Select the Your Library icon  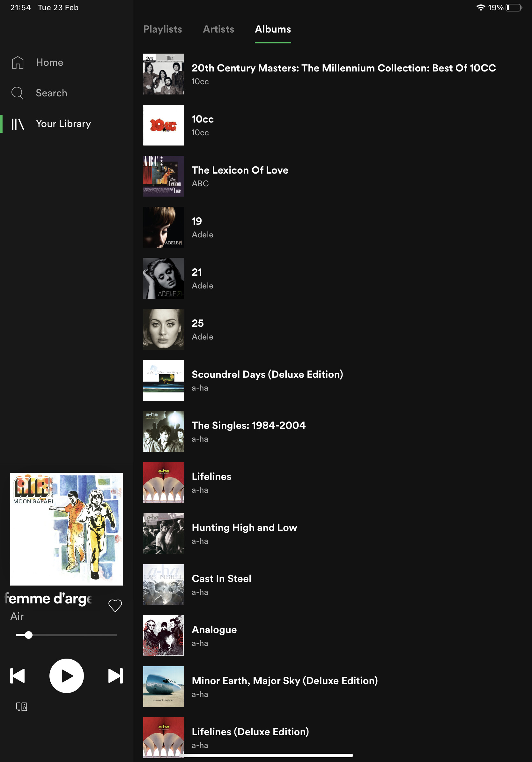(18, 124)
